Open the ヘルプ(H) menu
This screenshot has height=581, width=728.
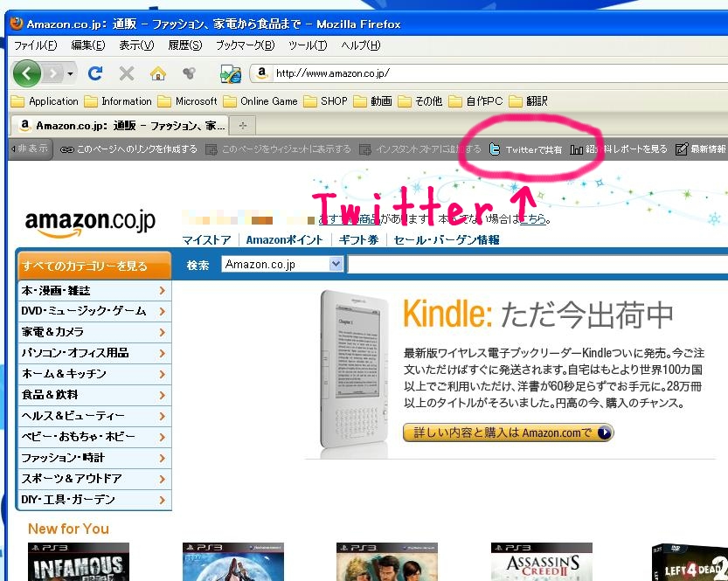(361, 45)
